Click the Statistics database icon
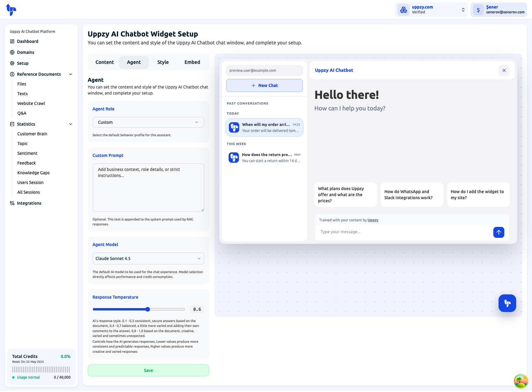The width and height of the screenshot is (532, 392). [x=12, y=124]
